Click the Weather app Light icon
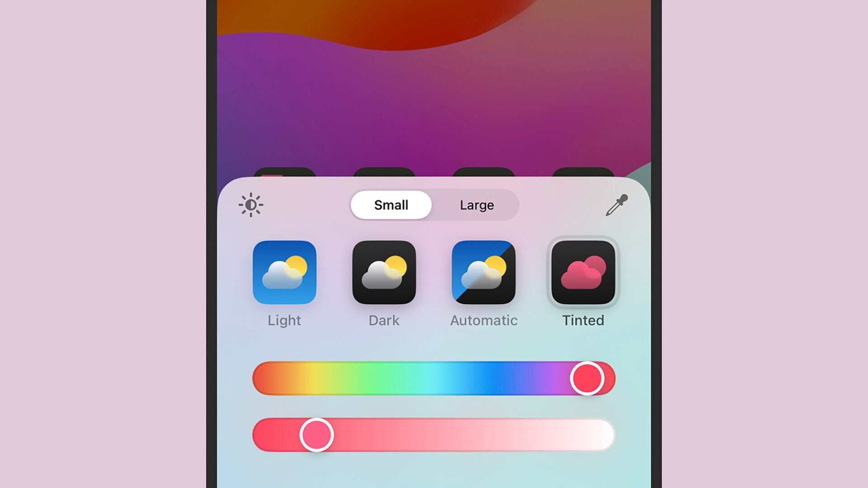Viewport: 868px width, 488px height. 285,273
